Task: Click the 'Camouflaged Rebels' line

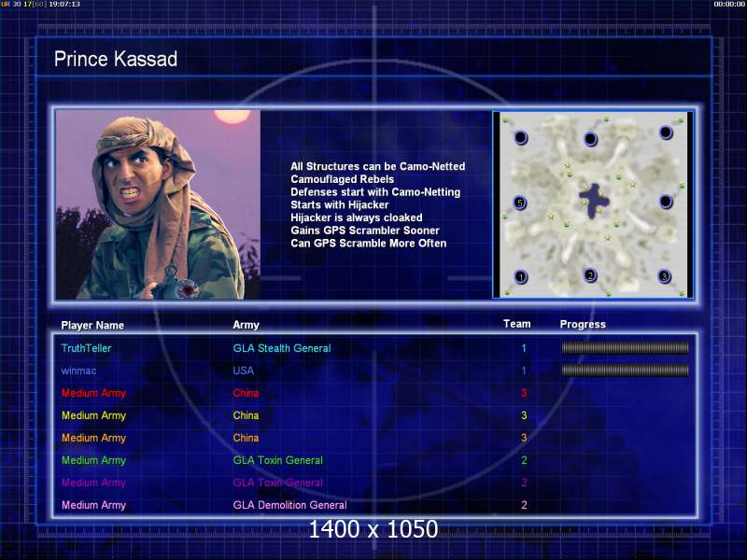Action: tap(343, 179)
